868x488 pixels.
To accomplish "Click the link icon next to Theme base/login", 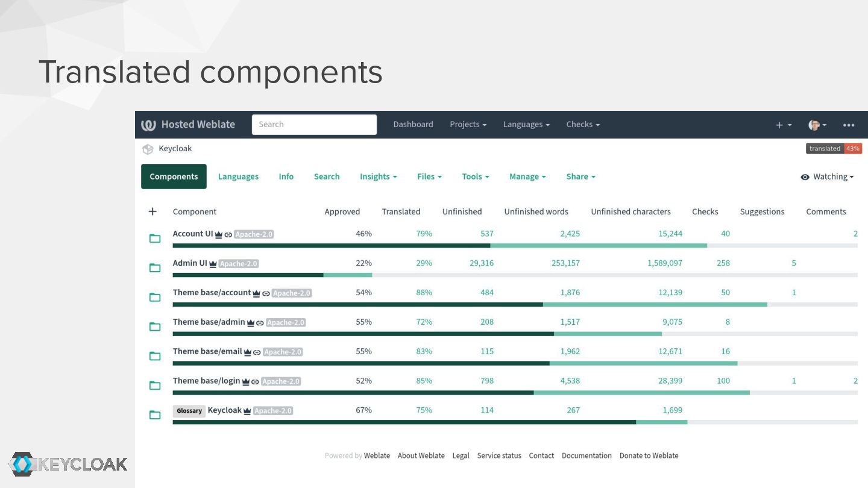I will click(255, 382).
